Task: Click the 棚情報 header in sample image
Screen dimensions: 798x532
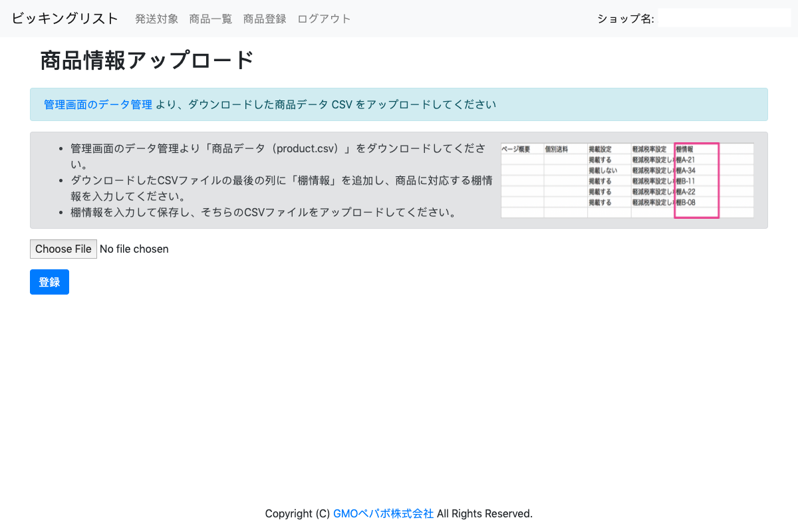Action: coord(685,149)
